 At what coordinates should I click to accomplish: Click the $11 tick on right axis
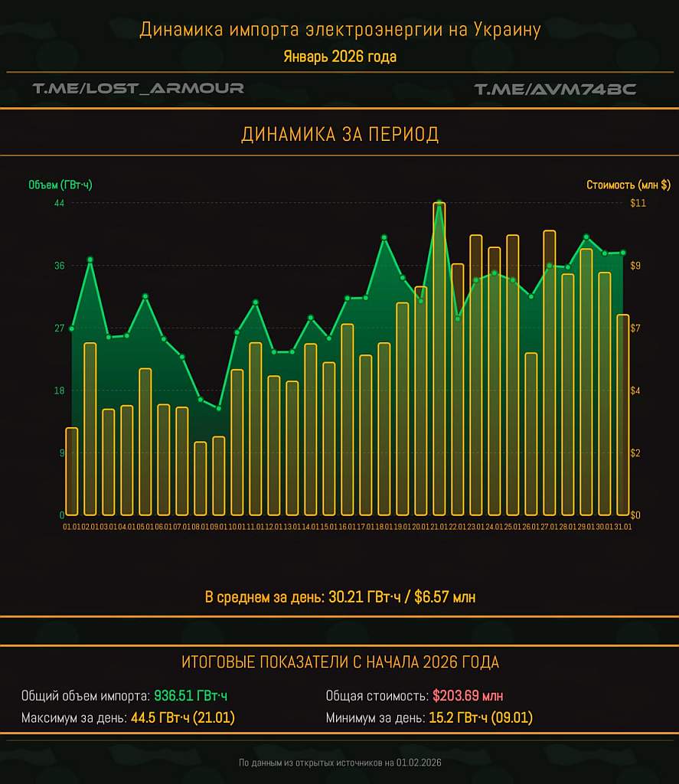[638, 203]
